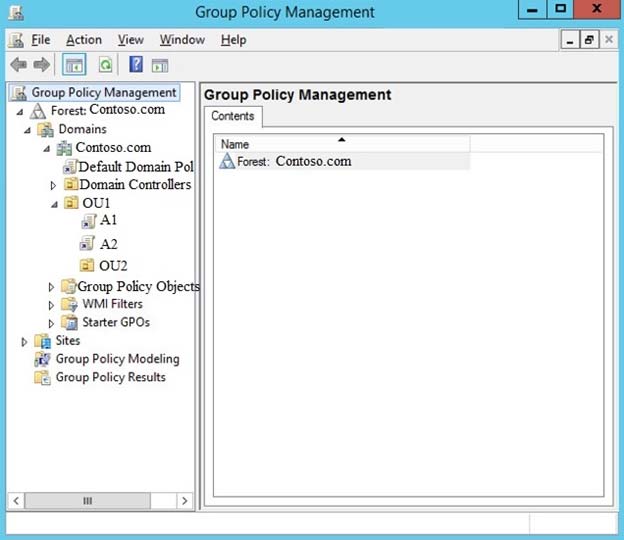
Task: Select 'WMI Filters' tree label
Action: pyautogui.click(x=112, y=304)
